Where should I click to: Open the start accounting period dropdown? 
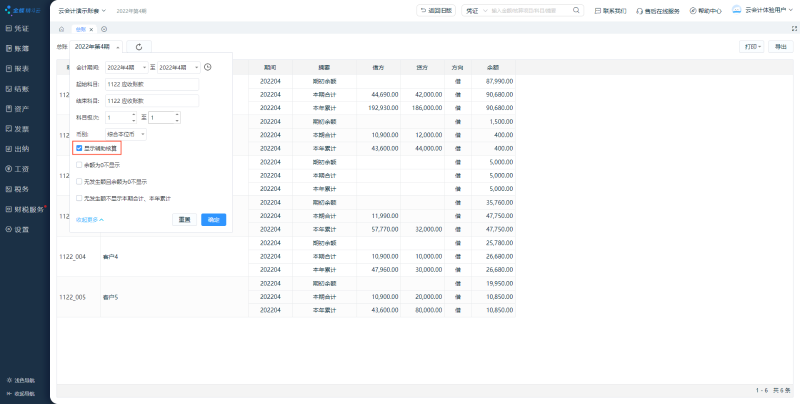pyautogui.click(x=126, y=67)
